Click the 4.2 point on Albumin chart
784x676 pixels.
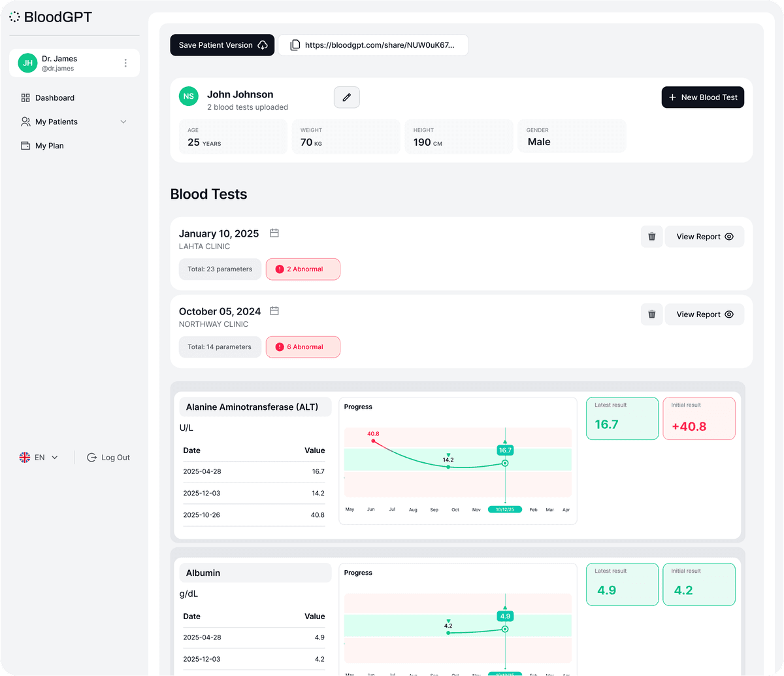click(x=448, y=632)
